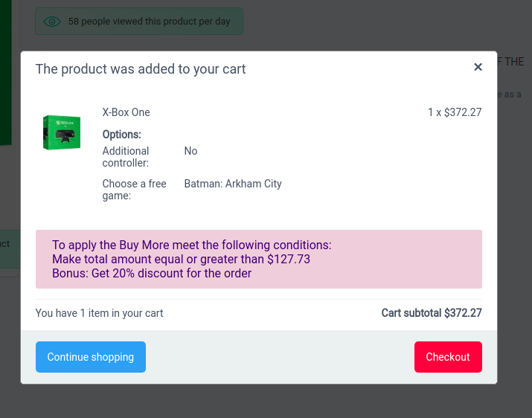The height and width of the screenshot is (418, 532).
Task: Click the '58 people viewed this product' text
Action: pos(149,22)
